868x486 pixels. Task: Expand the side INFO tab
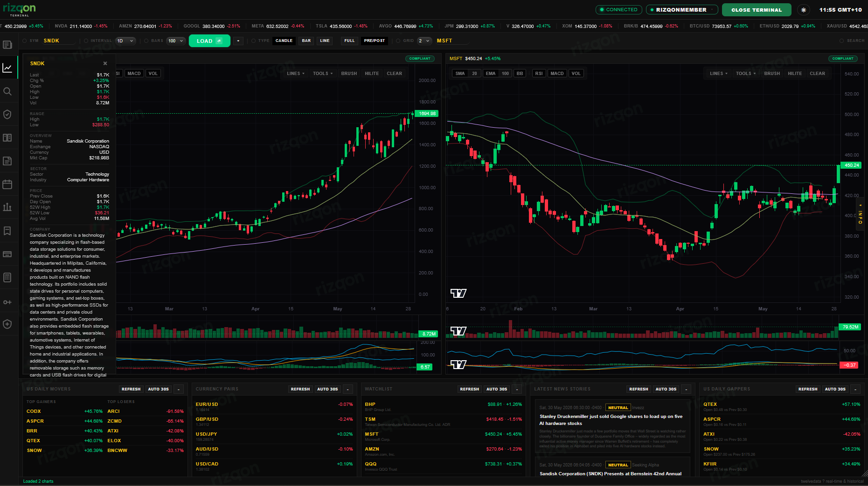point(861,214)
